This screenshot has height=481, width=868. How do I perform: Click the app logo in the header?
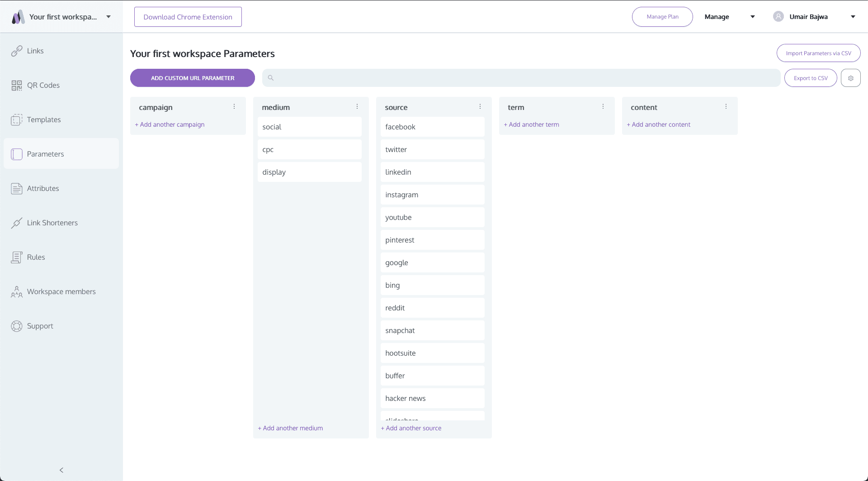tap(18, 17)
